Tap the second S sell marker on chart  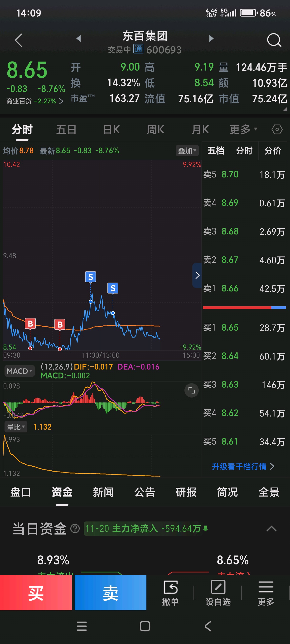pyautogui.click(x=113, y=288)
